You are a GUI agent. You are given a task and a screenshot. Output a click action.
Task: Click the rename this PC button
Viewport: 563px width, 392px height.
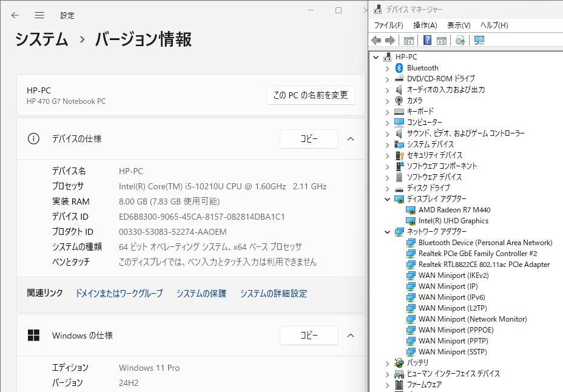tap(311, 95)
